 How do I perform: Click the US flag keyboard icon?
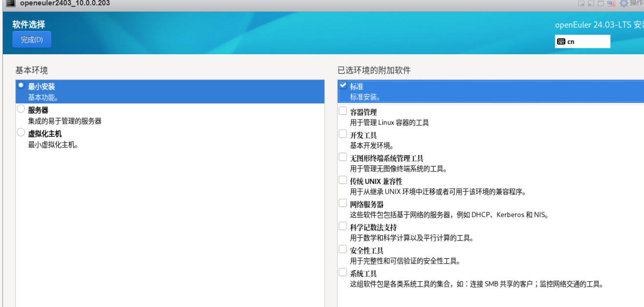pos(611,3)
